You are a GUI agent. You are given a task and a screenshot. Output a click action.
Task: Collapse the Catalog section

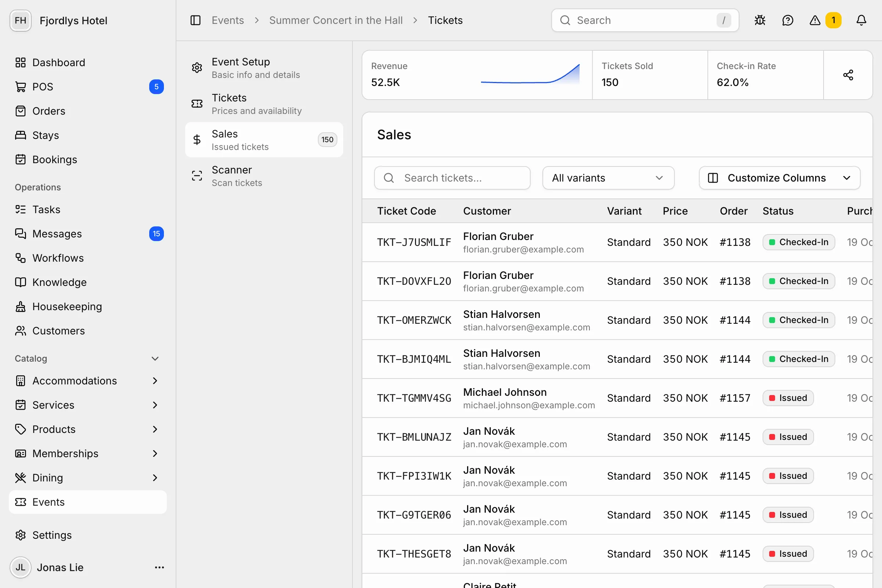coord(155,359)
